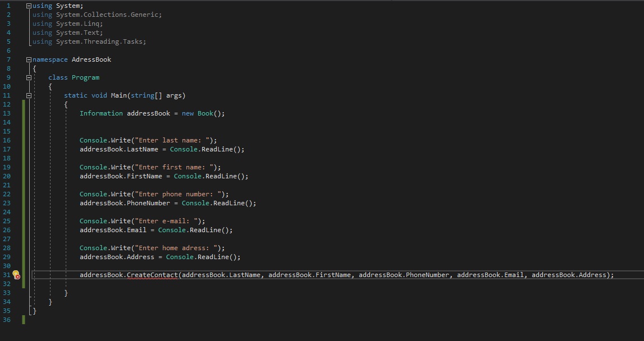
Task: Click the class keyword on line 9
Action: (x=58, y=78)
